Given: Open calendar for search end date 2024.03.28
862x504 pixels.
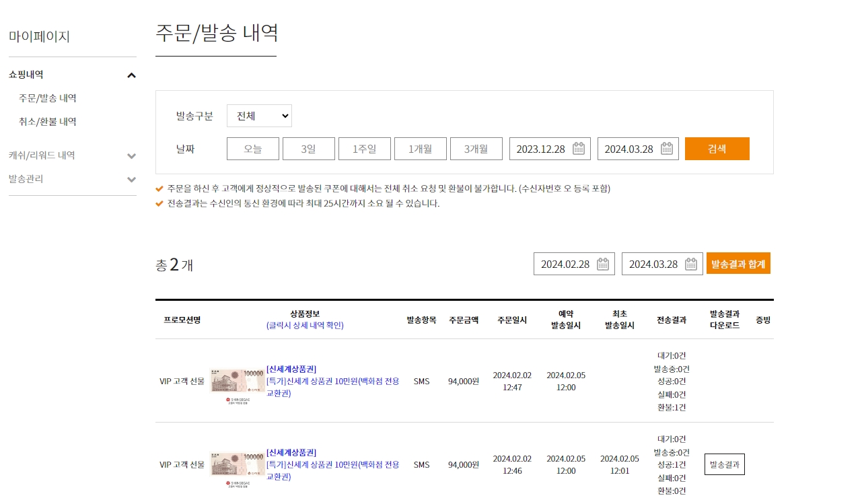Looking at the screenshot, I should [666, 149].
